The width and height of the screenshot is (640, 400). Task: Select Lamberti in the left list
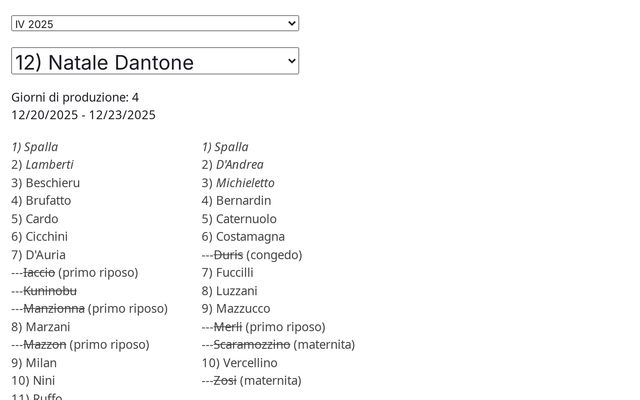(x=49, y=165)
